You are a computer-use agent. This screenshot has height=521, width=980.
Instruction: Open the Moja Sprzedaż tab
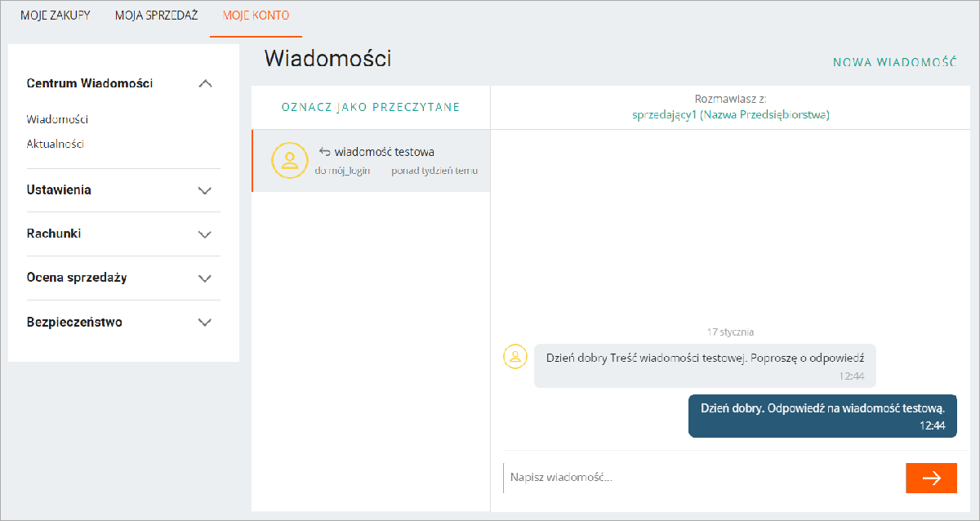(x=156, y=16)
